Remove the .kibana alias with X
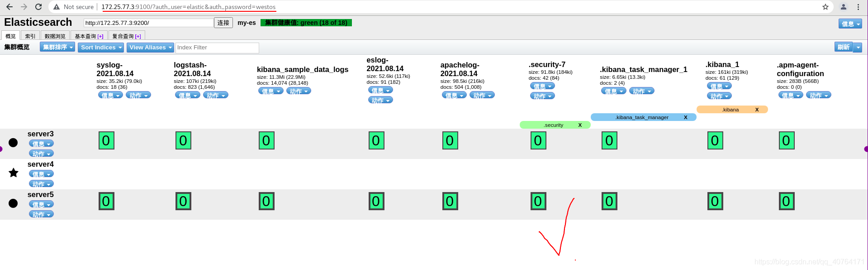The width and height of the screenshot is (868, 270). click(x=757, y=110)
